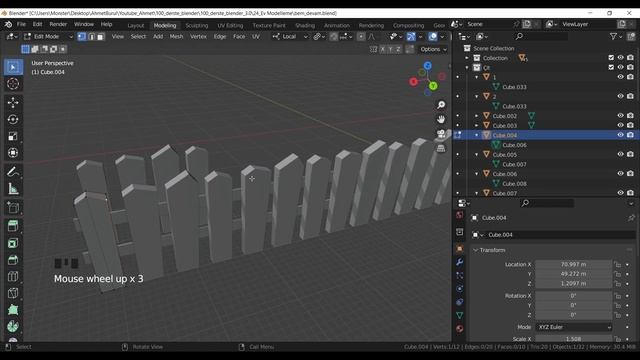640x360 pixels.
Task: Click Rotation Y value field
Action: click(573, 305)
